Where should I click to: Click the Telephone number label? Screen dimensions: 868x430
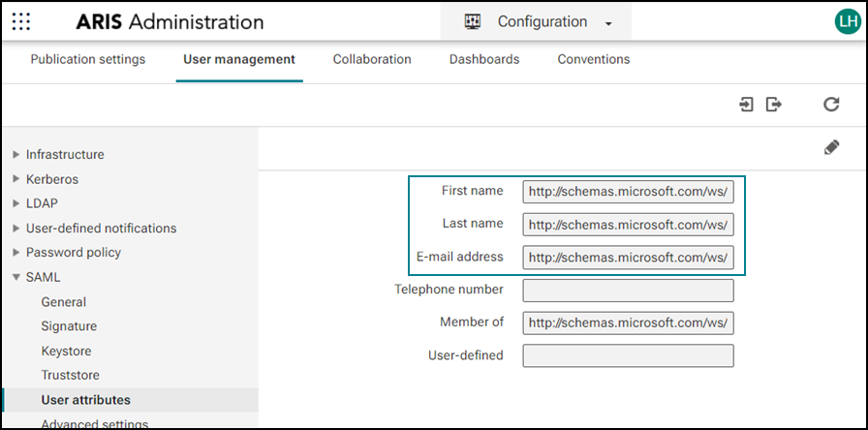click(449, 290)
